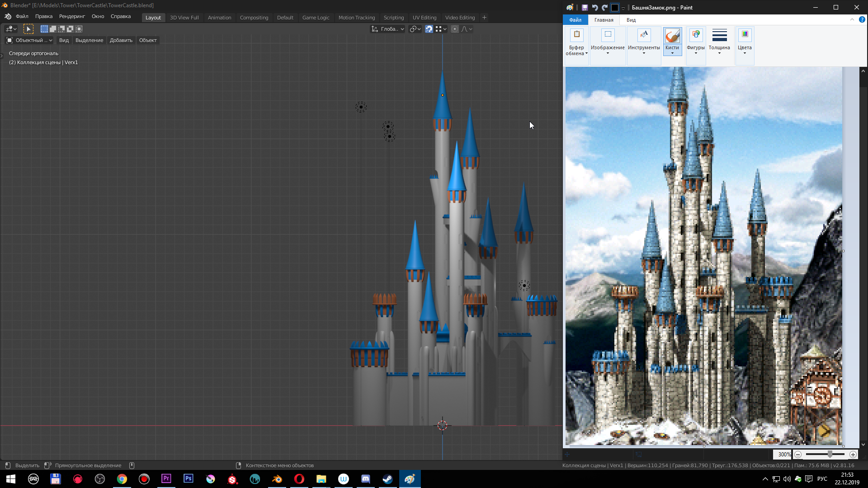The image size is (868, 488).
Task: Open the Файл tab in Paint
Action: pos(575,20)
